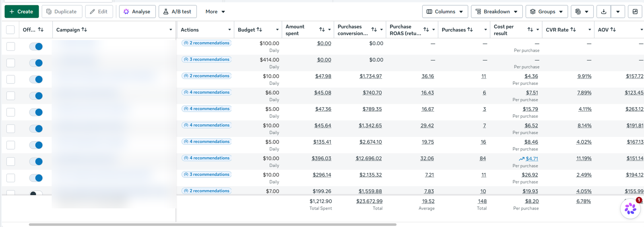Sort by Purchases column arrows icon
644x227 pixels.
[470, 30]
